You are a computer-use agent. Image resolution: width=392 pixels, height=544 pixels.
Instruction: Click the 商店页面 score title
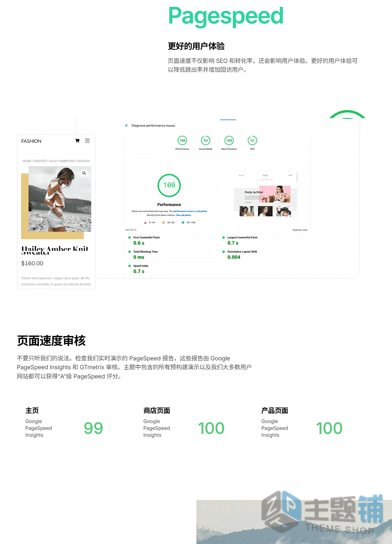pos(157,410)
